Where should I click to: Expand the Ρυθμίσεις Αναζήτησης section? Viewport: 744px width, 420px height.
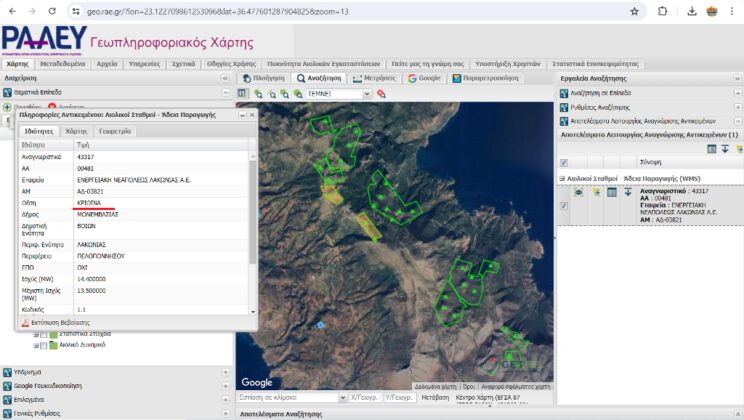tap(738, 107)
